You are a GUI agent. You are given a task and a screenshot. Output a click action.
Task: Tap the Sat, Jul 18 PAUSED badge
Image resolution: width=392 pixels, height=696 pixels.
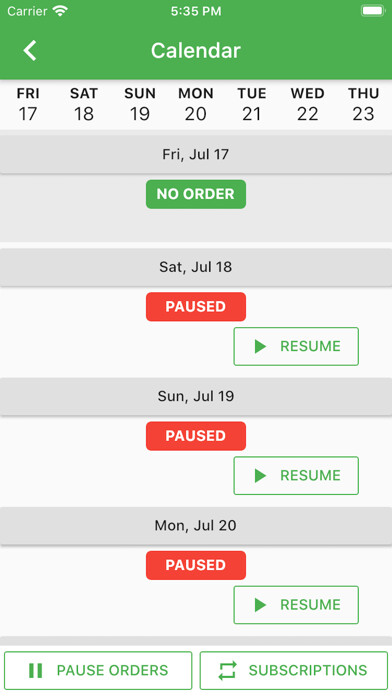pos(196,307)
